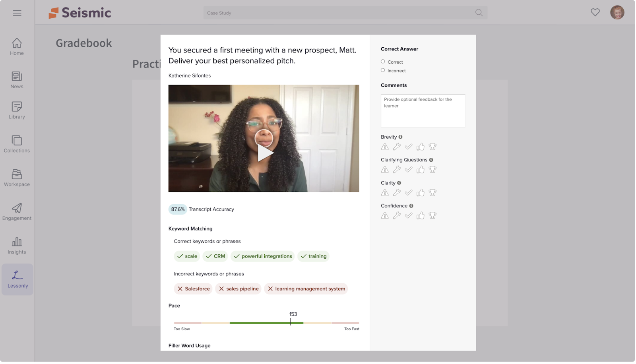Screen dimensions: 636x364
Task: Click learner name Katherine Sifontes
Action: point(190,76)
